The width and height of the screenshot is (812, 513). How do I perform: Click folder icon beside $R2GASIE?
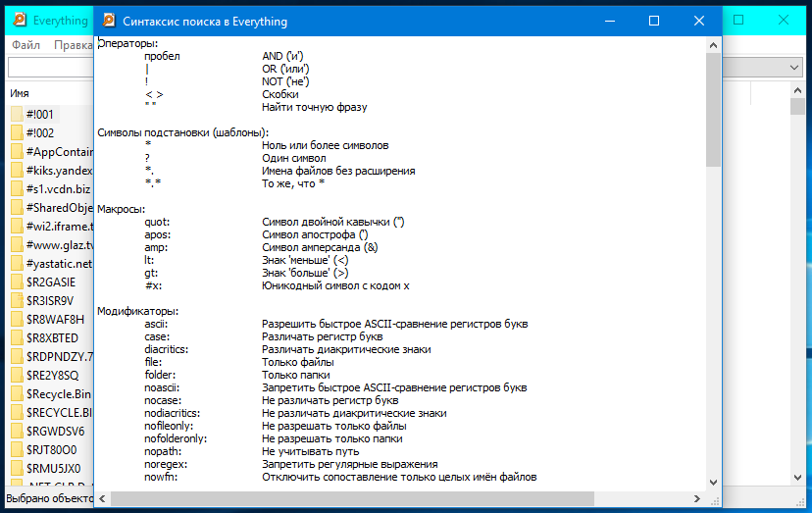click(17, 282)
